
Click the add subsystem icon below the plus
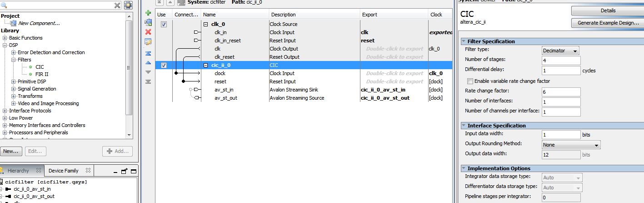(148, 22)
